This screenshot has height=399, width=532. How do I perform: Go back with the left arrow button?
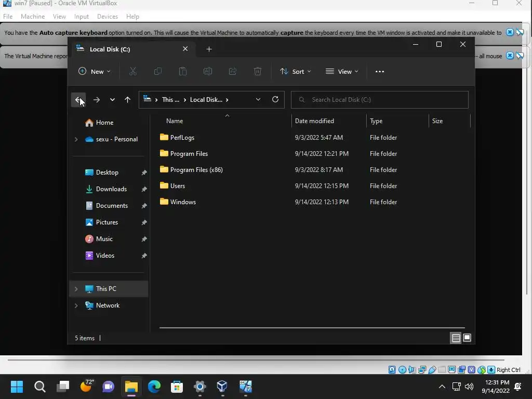point(78,100)
